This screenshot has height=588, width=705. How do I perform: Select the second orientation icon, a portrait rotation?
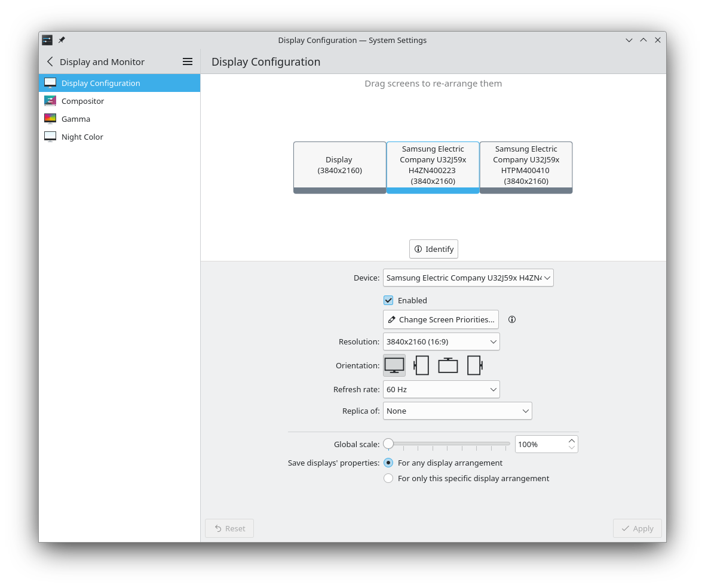pyautogui.click(x=421, y=365)
